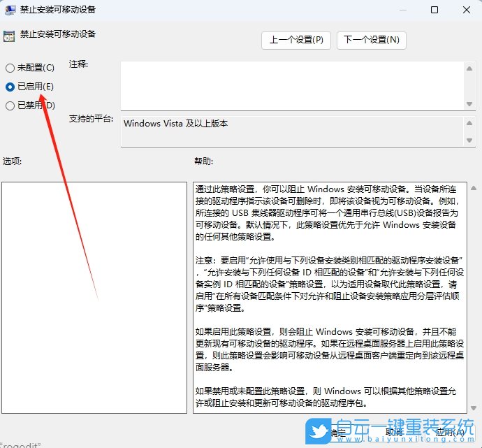Image resolution: width=482 pixels, height=448 pixels.
Task: Close the 禁止安装可移动设备 dialog
Action: tap(467, 10)
